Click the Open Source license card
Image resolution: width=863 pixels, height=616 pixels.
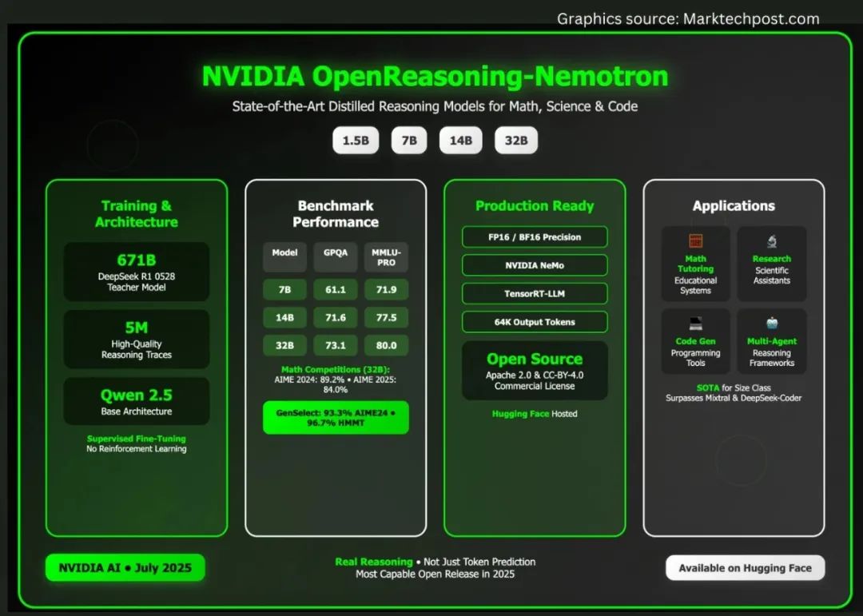(x=535, y=371)
